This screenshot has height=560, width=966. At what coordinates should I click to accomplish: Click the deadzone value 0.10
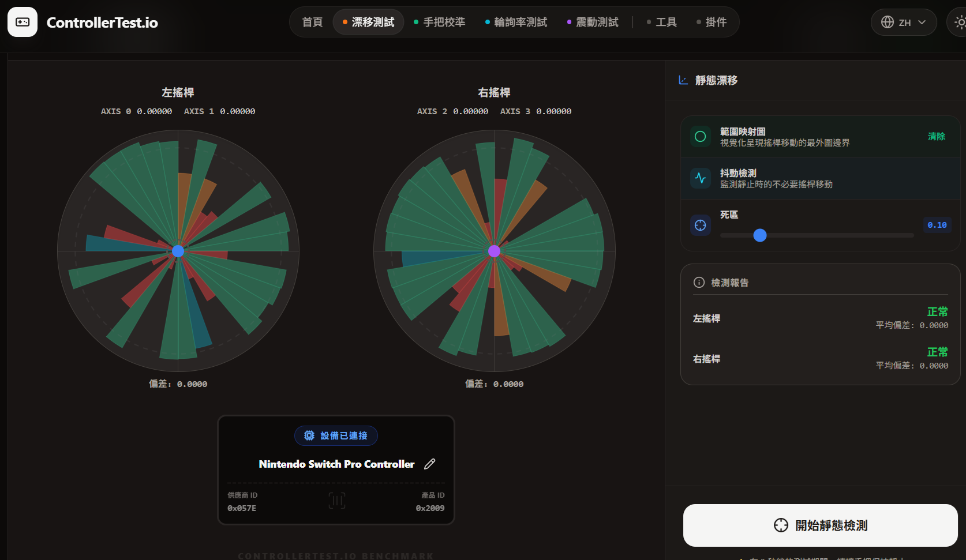pyautogui.click(x=937, y=225)
